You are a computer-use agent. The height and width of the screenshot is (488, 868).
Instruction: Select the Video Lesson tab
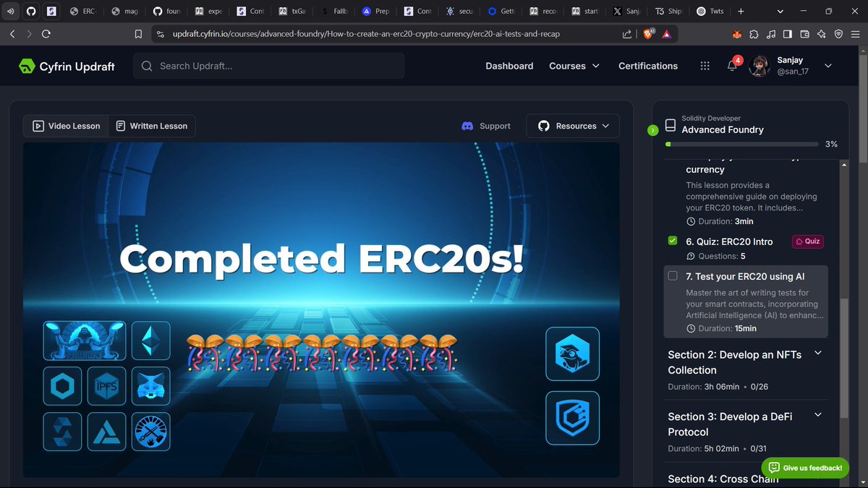click(65, 125)
